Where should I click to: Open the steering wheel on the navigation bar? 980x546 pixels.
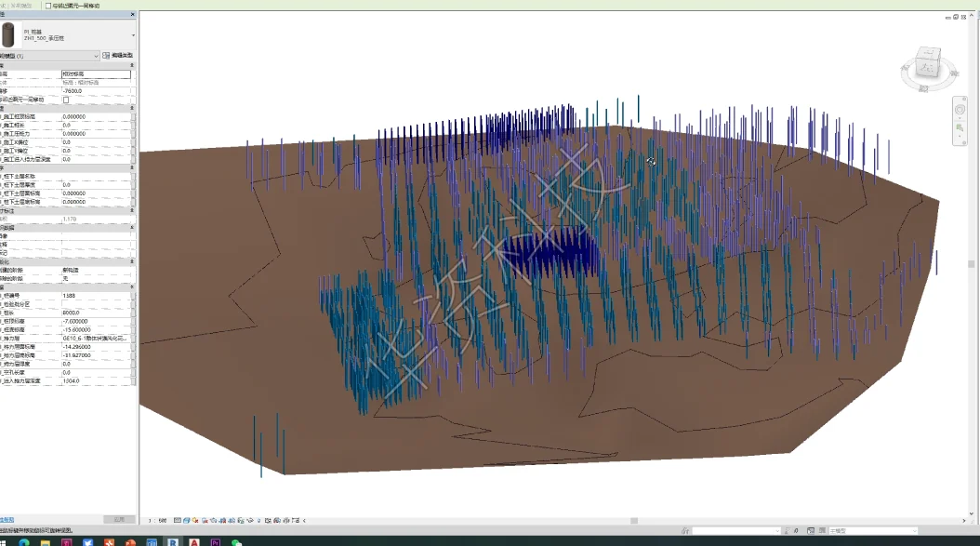coord(960,110)
